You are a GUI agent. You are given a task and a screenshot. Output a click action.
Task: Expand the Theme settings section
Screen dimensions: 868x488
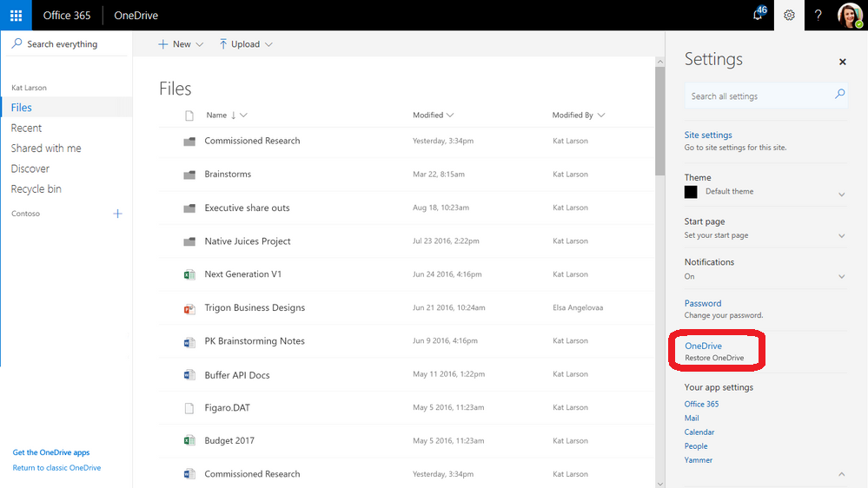click(841, 195)
